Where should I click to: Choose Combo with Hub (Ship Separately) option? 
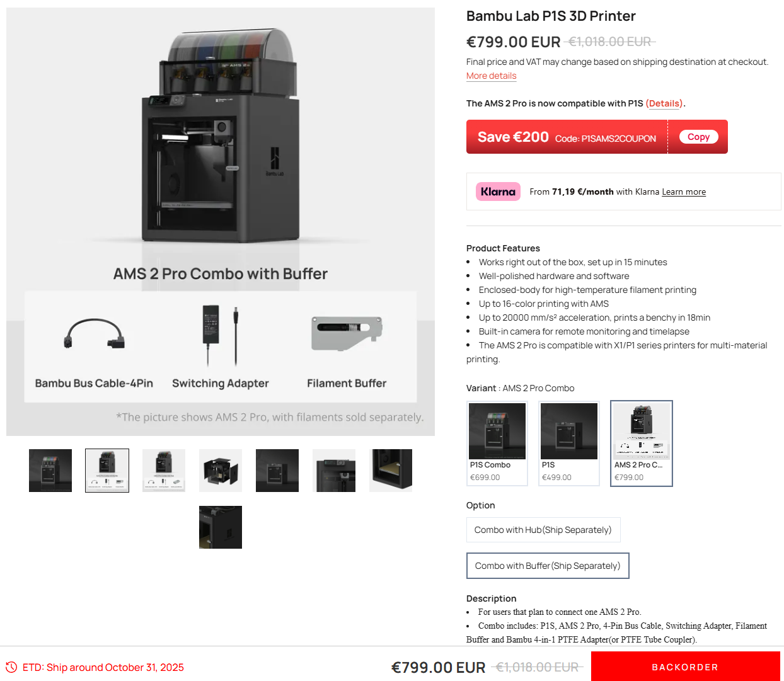[x=543, y=530]
